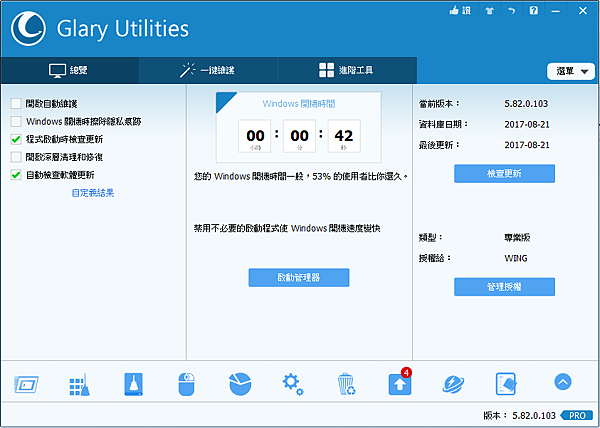
Task: Switch to the 一鍵維護 tab
Action: (x=208, y=70)
